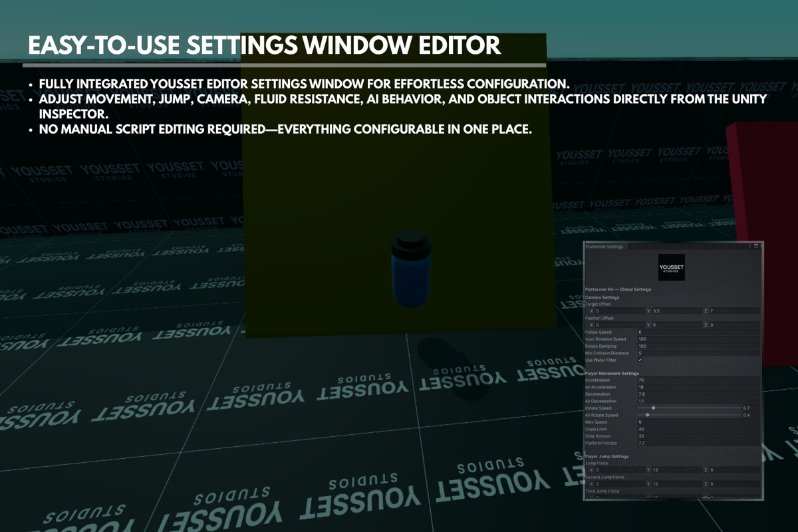The image size is (798, 532).
Task: Click the "Position Offset" label
Action: (599, 318)
